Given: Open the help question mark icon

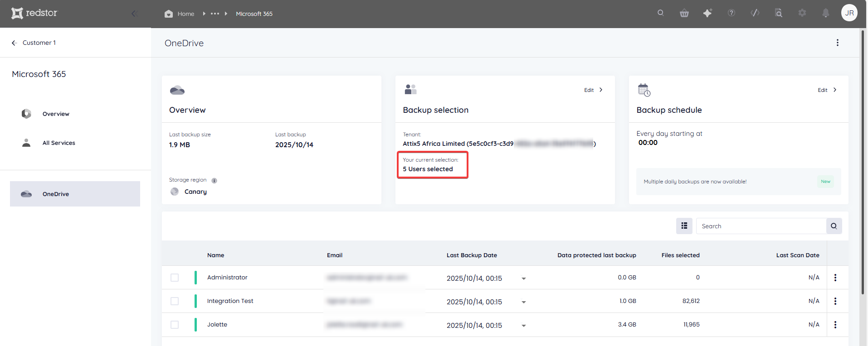Looking at the screenshot, I should [x=731, y=13].
